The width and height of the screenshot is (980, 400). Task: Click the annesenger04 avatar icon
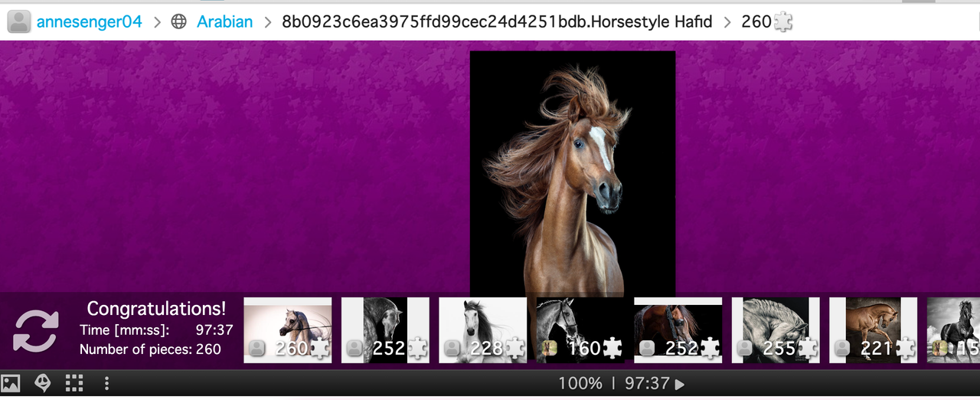pyautogui.click(x=20, y=21)
